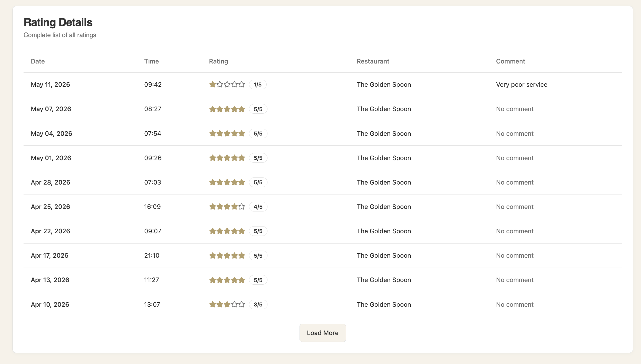Click the Apr 28, 2026 date cell
Screen dimensions: 641x364
(50, 182)
